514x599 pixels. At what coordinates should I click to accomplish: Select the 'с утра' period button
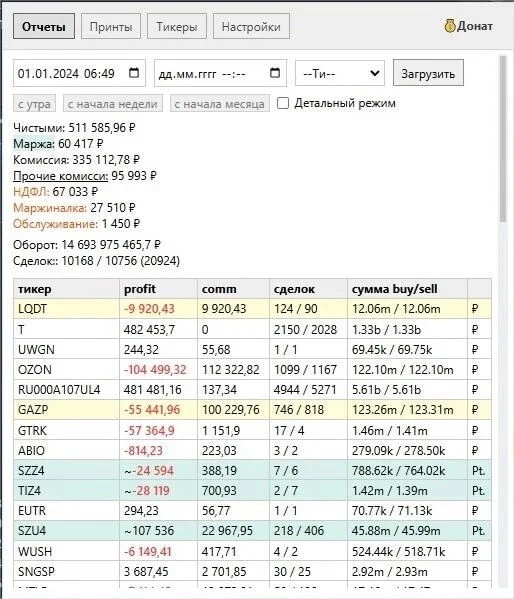pos(34,104)
